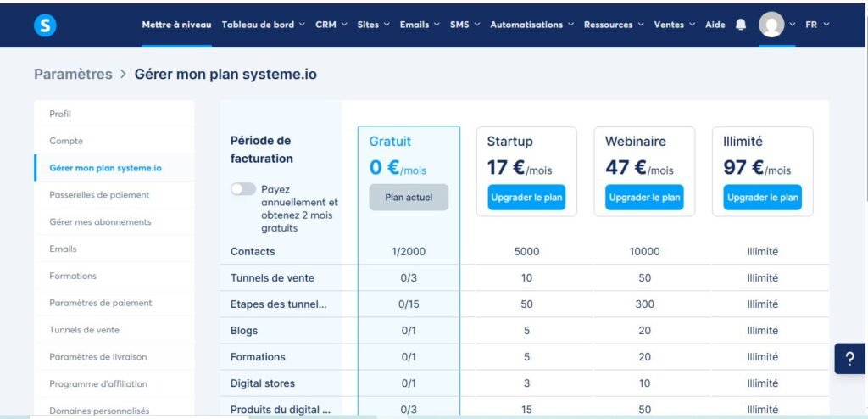Open Compte in settings sidebar

[114, 141]
